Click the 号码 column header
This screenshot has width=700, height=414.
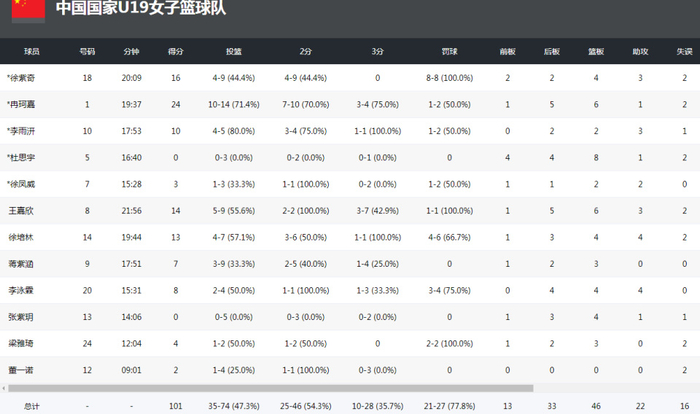pyautogui.click(x=88, y=50)
